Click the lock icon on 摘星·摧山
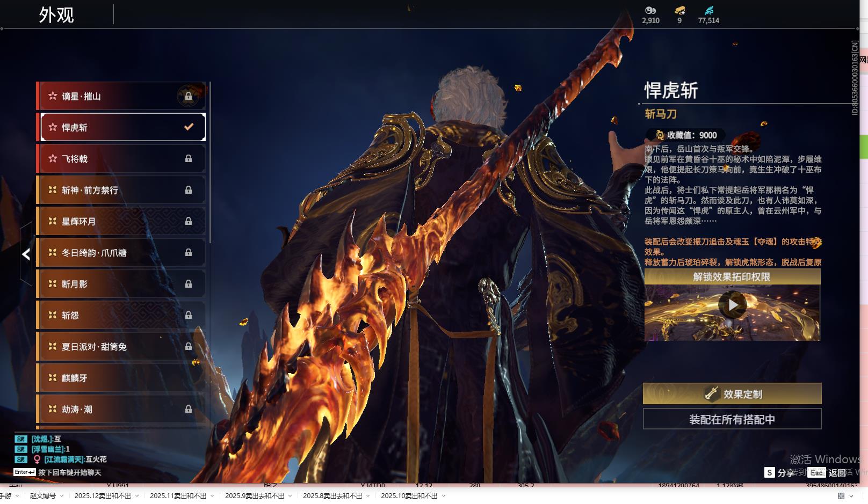The image size is (868, 504). coord(189,96)
